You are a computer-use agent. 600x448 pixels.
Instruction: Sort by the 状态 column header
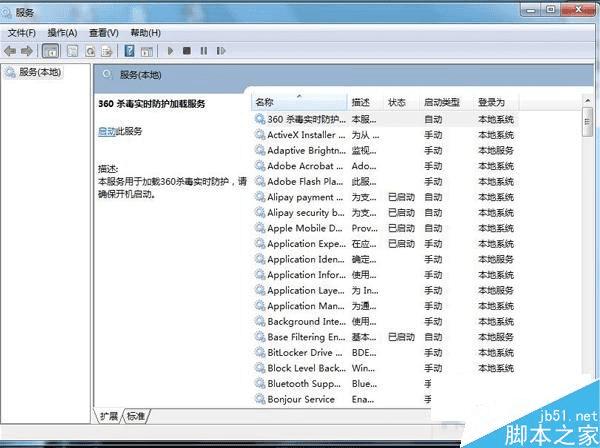pos(401,102)
